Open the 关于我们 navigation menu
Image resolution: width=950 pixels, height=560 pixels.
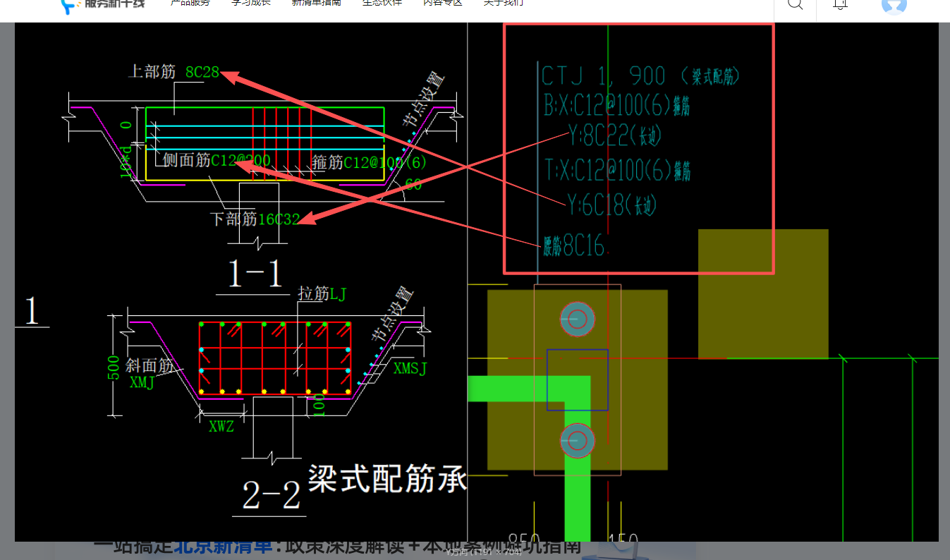tap(504, 3)
